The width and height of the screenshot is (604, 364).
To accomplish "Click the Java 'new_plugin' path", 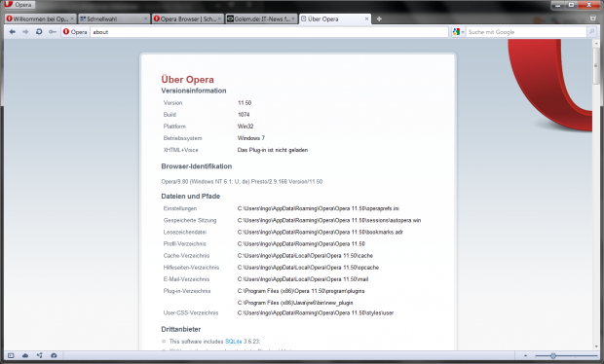I will coord(295,303).
